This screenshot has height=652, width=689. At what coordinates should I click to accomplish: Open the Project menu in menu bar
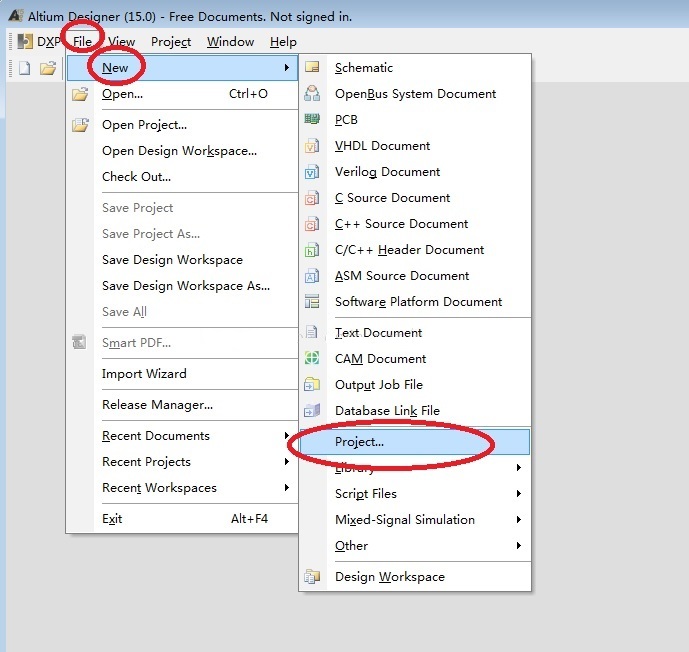tap(171, 42)
